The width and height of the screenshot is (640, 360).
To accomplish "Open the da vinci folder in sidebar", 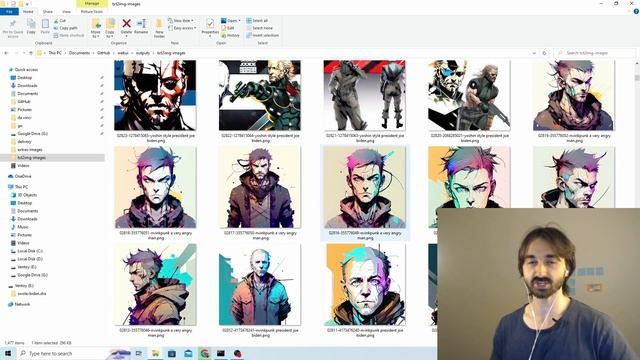I will click(24, 118).
